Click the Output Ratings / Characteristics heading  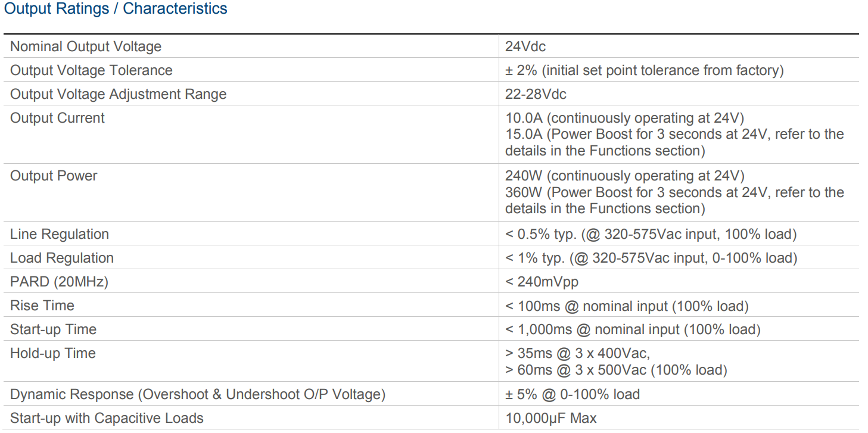pos(116,9)
